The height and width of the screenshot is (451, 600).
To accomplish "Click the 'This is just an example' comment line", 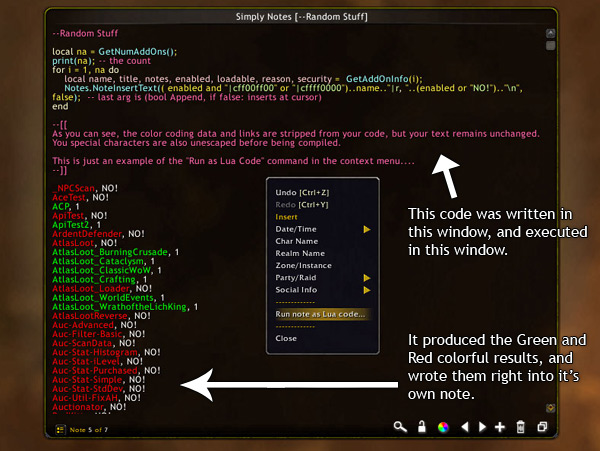I will (233, 161).
